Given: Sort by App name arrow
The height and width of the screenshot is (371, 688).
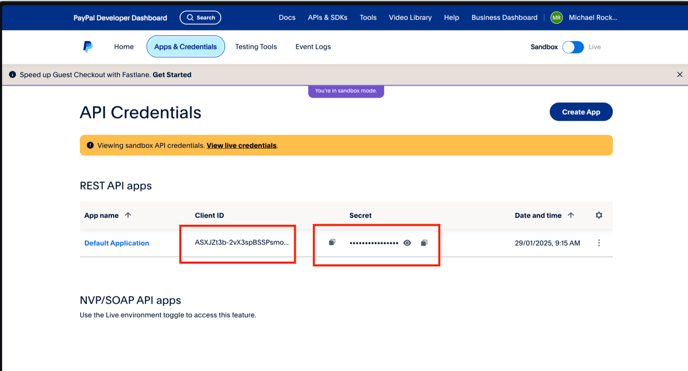Looking at the screenshot, I should click(x=128, y=215).
